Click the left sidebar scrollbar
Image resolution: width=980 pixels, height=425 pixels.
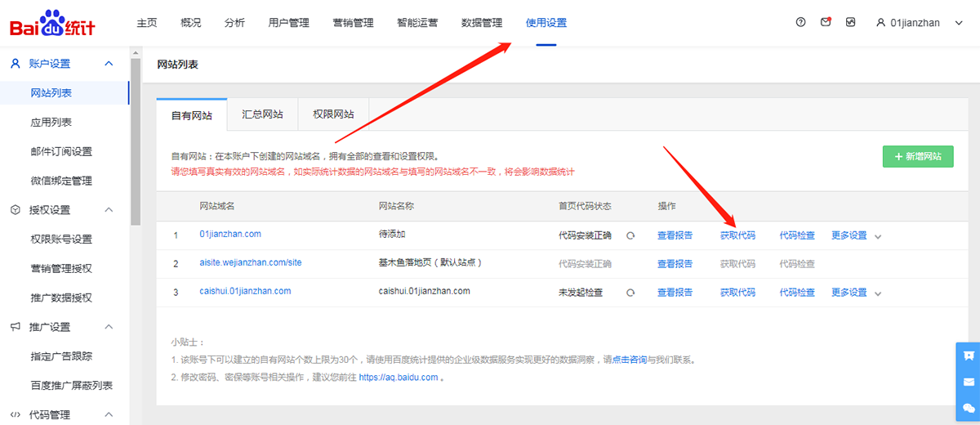click(x=136, y=139)
